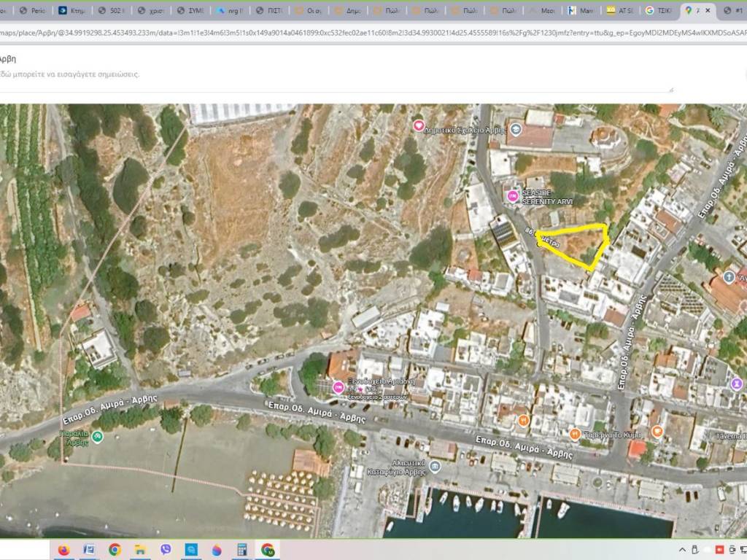Viewport: 747px width, 560px height.
Task: Click the Taverna label at right edge
Action: pyautogui.click(x=729, y=436)
